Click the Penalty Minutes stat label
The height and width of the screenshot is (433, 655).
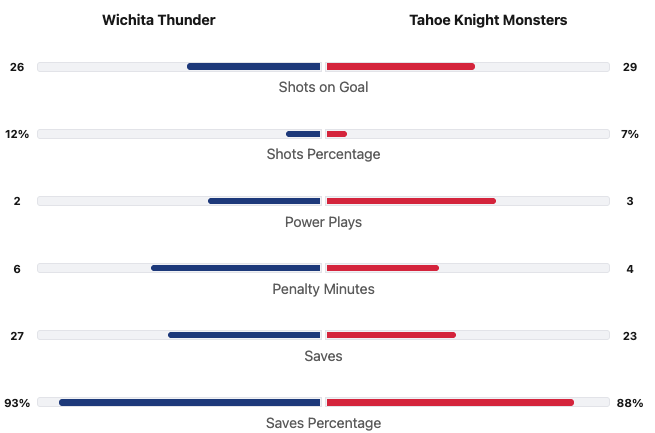[x=323, y=289]
